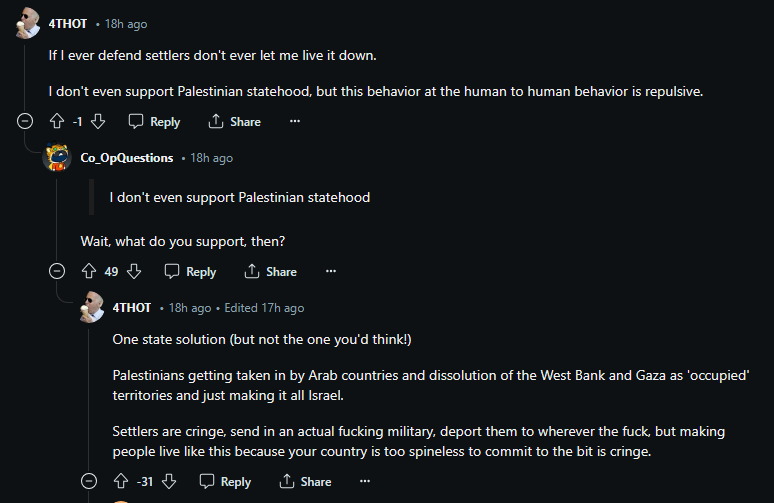Image resolution: width=774 pixels, height=503 pixels.
Task: Reply to 4THOT's top comment
Action: point(154,122)
